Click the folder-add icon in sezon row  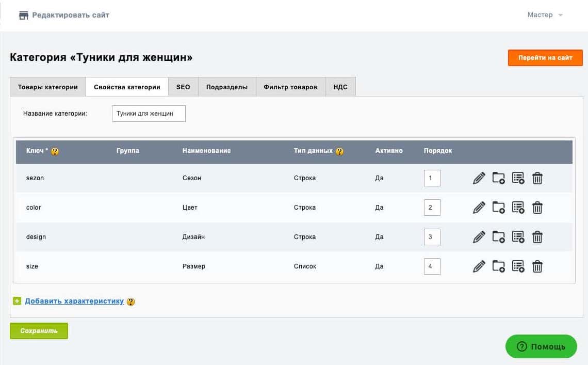click(498, 178)
